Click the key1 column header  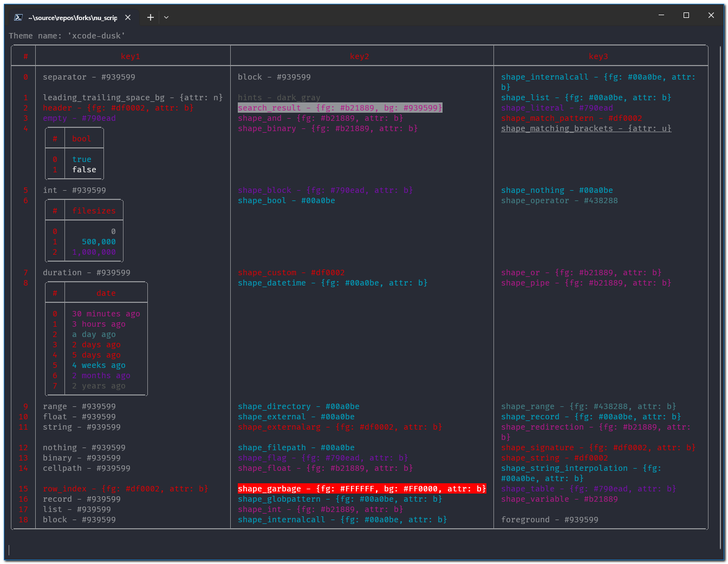pyautogui.click(x=131, y=56)
